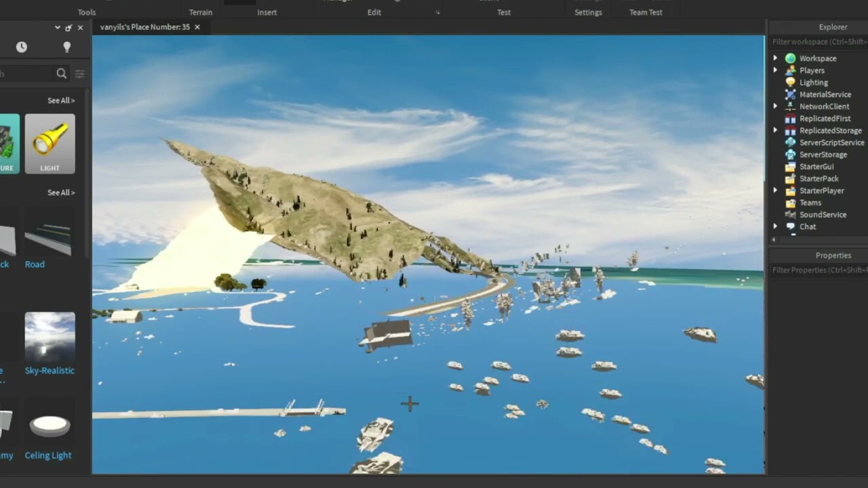
Task: Click the StarterPack folder icon
Action: coord(790,178)
